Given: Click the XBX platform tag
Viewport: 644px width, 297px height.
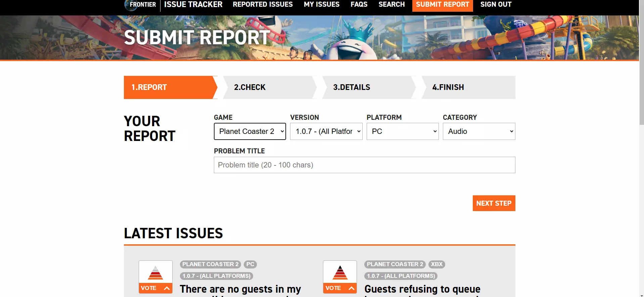Looking at the screenshot, I should click(x=436, y=264).
